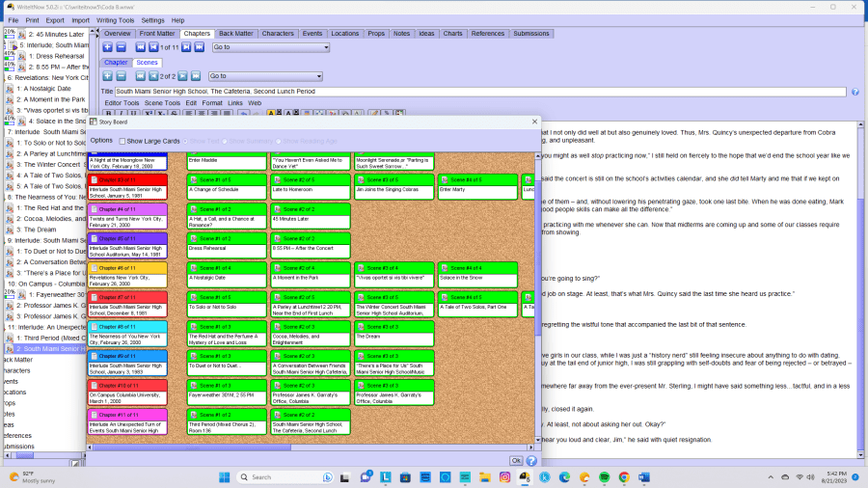Open Spotify from the taskbar

point(605,476)
